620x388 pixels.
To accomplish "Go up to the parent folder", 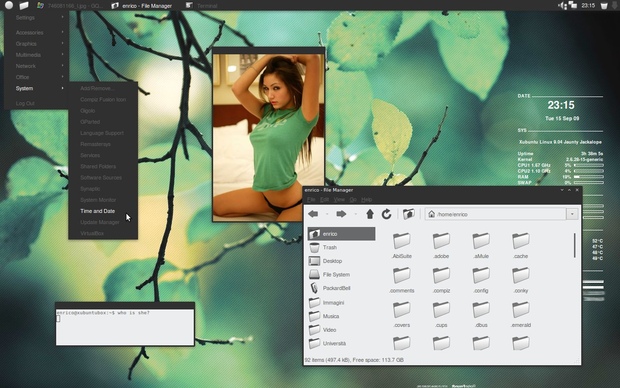I will (x=370, y=214).
